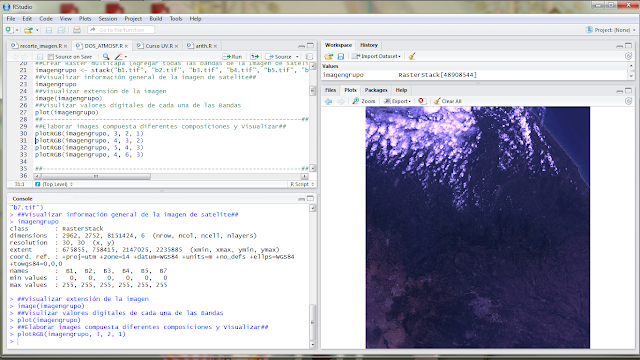Click the Save Workspace disk icon

pos(341,56)
